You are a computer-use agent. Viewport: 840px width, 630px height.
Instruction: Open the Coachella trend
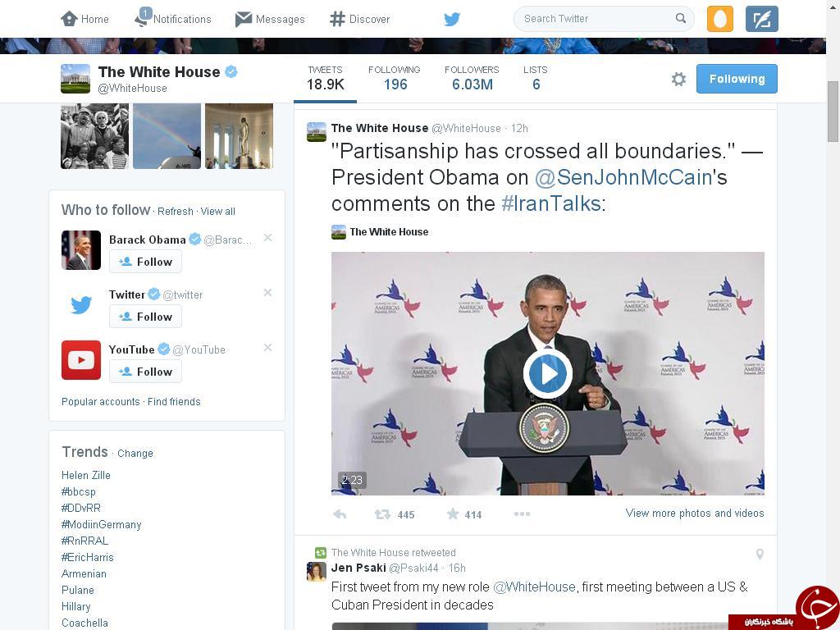[84, 623]
